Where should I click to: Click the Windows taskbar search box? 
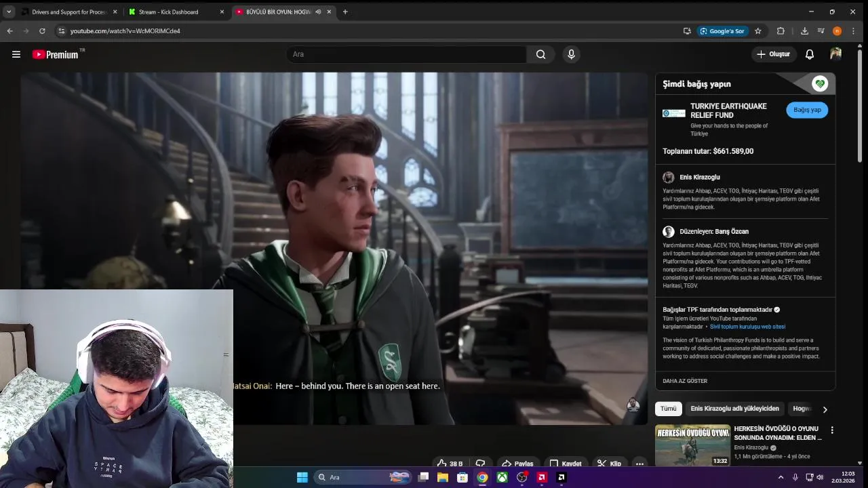pyautogui.click(x=363, y=477)
